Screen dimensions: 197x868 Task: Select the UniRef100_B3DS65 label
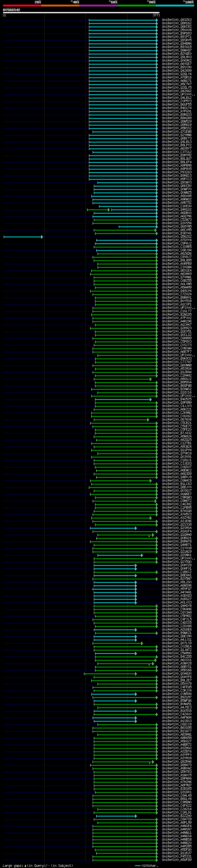click(x=177, y=789)
